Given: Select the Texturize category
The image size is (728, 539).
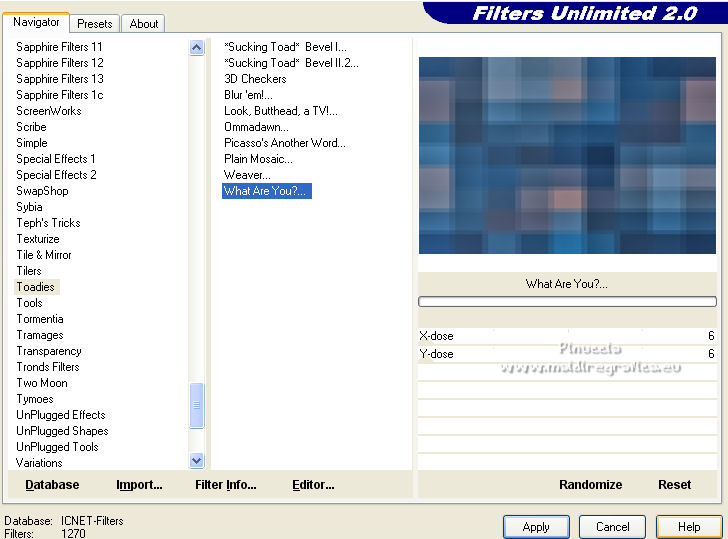Looking at the screenshot, I should click(x=38, y=239).
